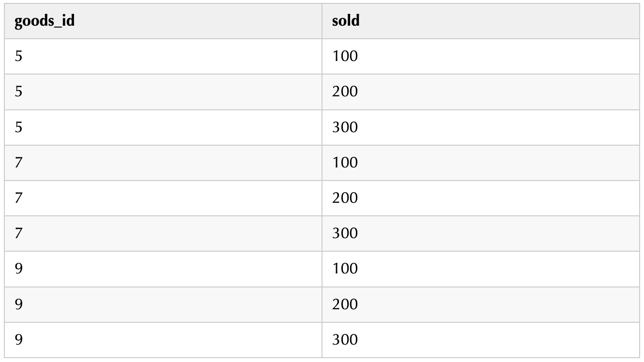Screen dimensions: 644x362
Task: Select sold value 200 for goods_id 5
Action: point(345,92)
